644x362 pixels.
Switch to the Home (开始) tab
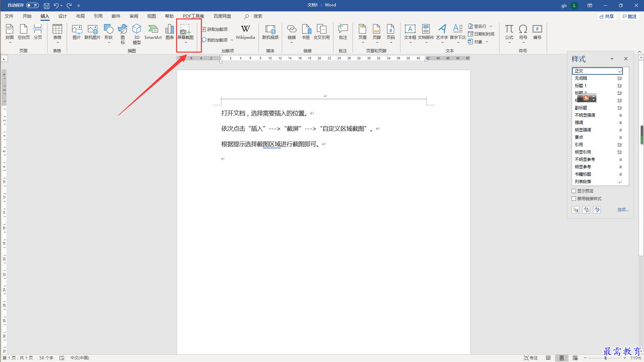point(27,16)
